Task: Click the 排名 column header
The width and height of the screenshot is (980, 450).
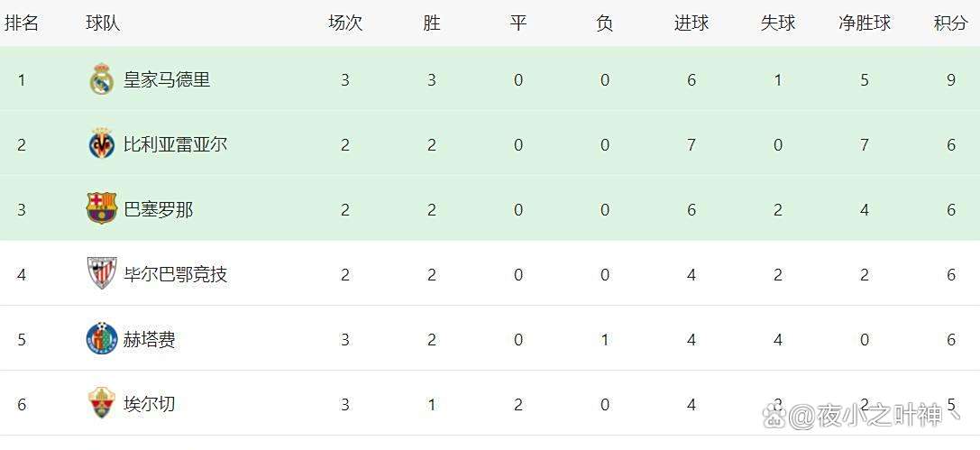Action: point(22,23)
